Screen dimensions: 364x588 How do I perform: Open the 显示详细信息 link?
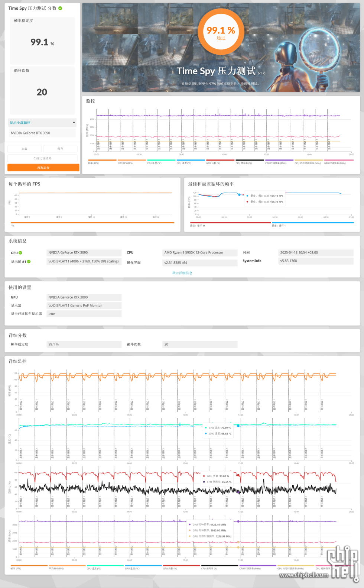pos(182,273)
